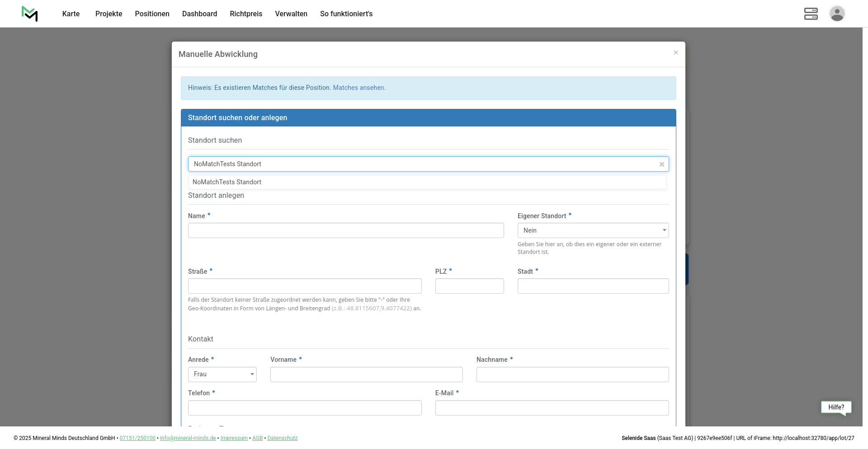Click the Nachname input field

pos(572,374)
